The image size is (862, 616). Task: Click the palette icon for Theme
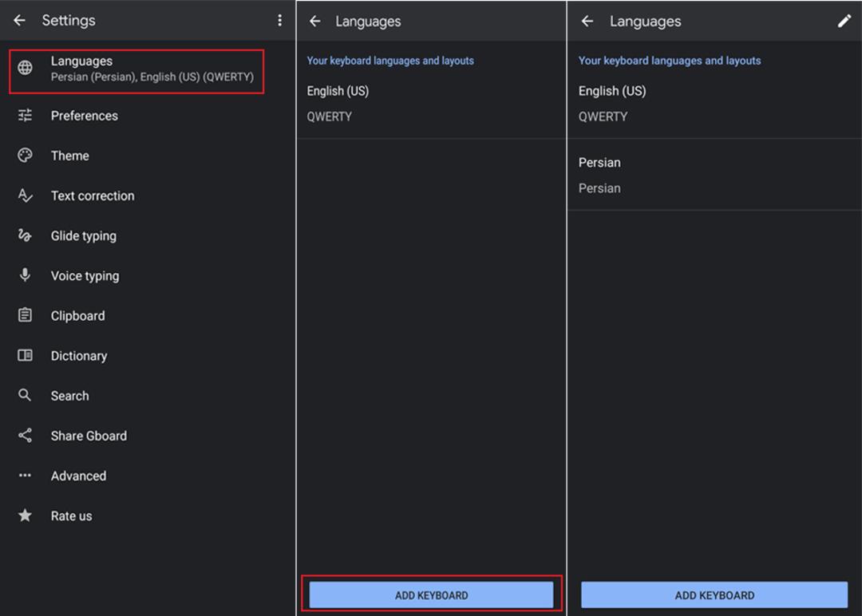(x=25, y=156)
